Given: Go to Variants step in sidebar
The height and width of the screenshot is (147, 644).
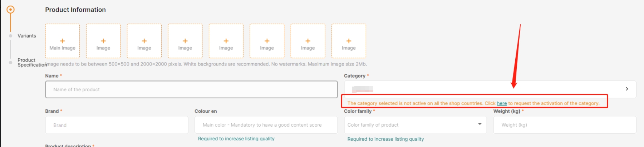Looking at the screenshot, I should click(27, 36).
